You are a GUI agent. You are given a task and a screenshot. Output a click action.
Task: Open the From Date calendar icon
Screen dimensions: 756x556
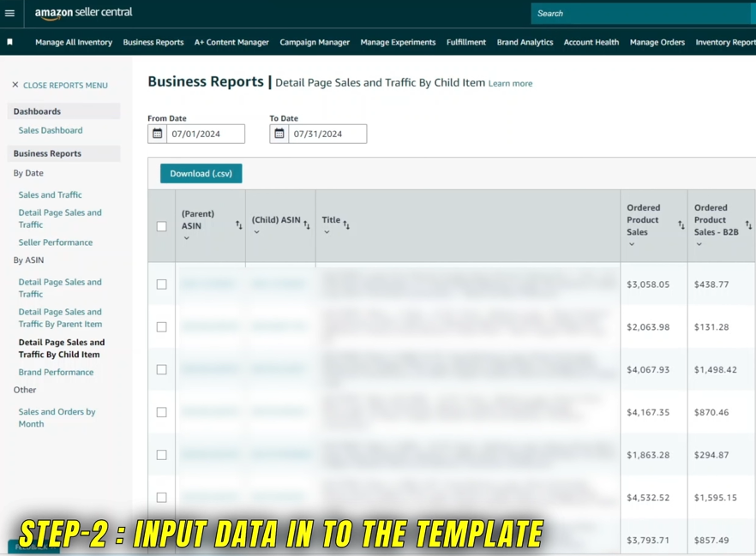point(157,134)
